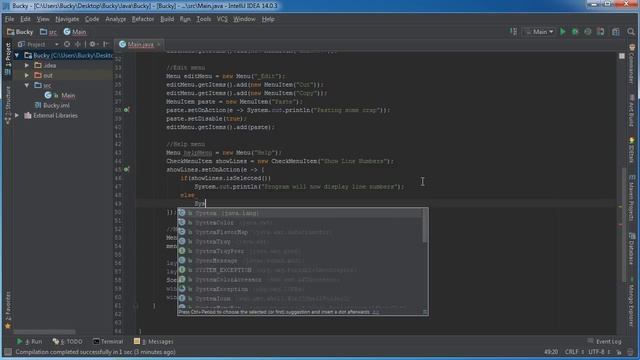The image size is (640, 360).
Task: Open the Tools menu
Action: (204, 19)
